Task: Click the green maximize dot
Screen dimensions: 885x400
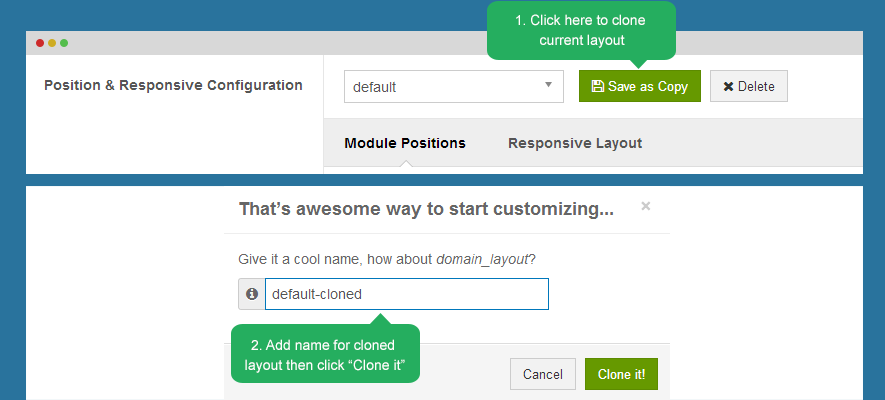Action: tap(64, 43)
